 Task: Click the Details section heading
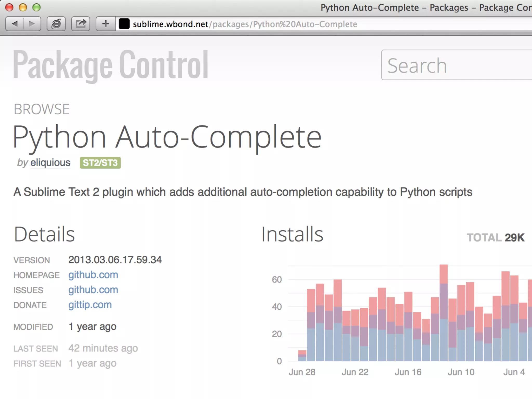pyautogui.click(x=44, y=234)
